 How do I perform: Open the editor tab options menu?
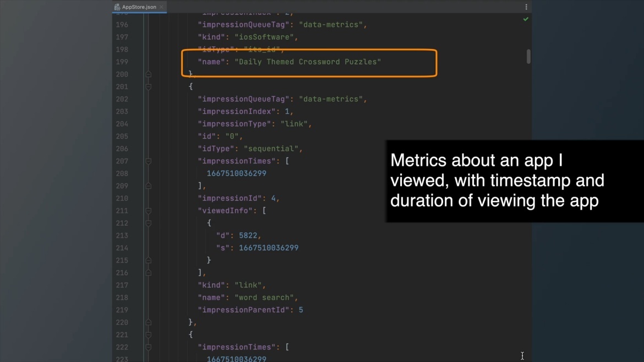coord(526,7)
